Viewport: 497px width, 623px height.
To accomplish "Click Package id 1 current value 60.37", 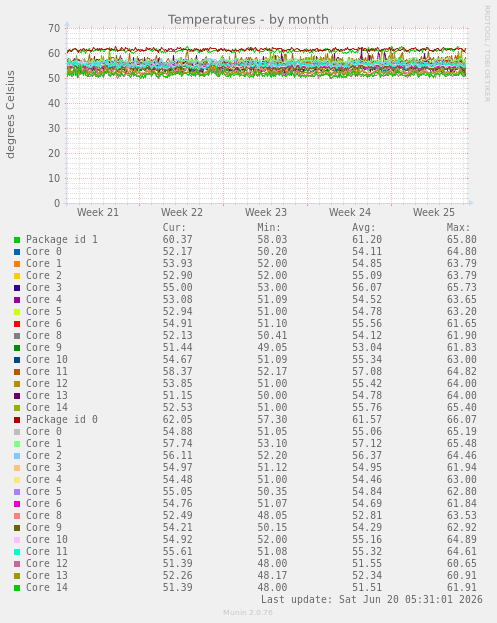I will (177, 240).
